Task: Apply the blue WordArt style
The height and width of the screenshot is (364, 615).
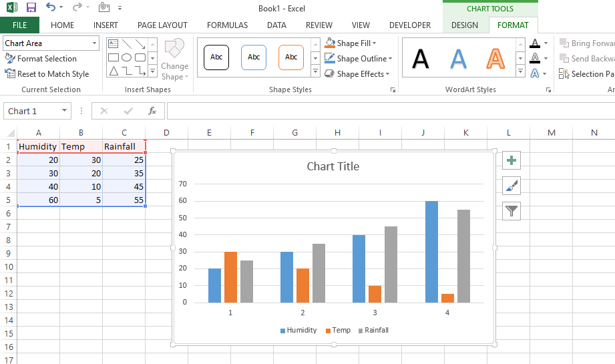Action: 458,59
